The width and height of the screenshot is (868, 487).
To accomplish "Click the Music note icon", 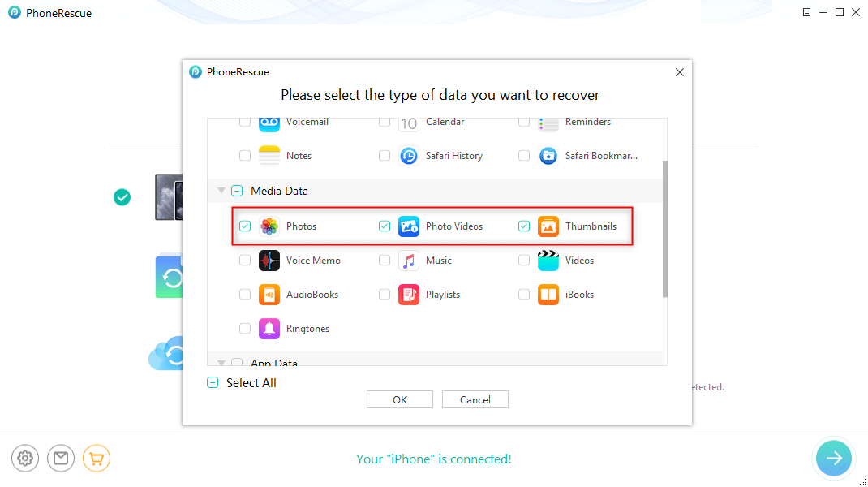I will pos(409,261).
